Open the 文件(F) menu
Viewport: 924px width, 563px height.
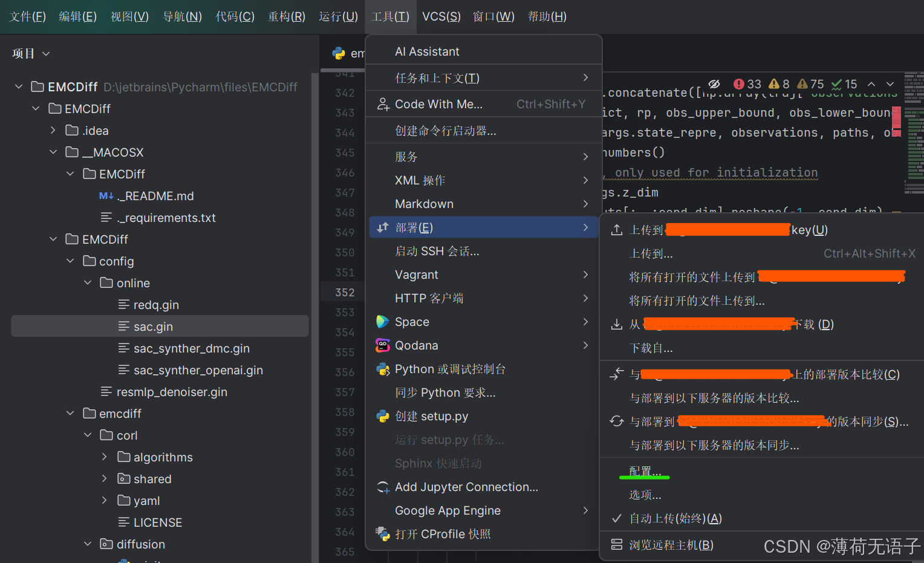28,16
